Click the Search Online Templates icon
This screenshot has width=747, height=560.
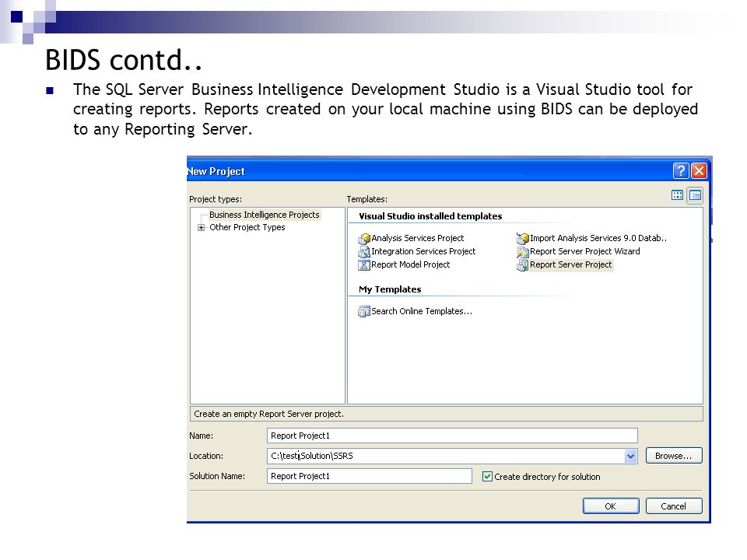click(x=364, y=311)
